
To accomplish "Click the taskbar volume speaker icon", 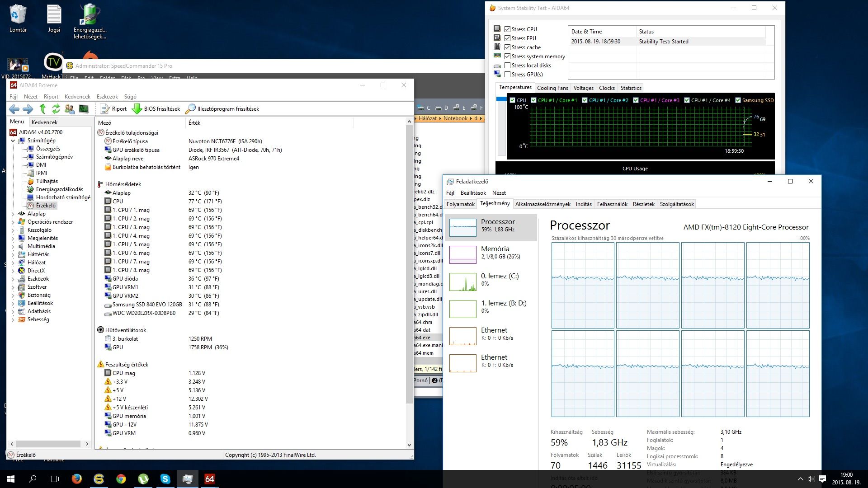I will 811,479.
